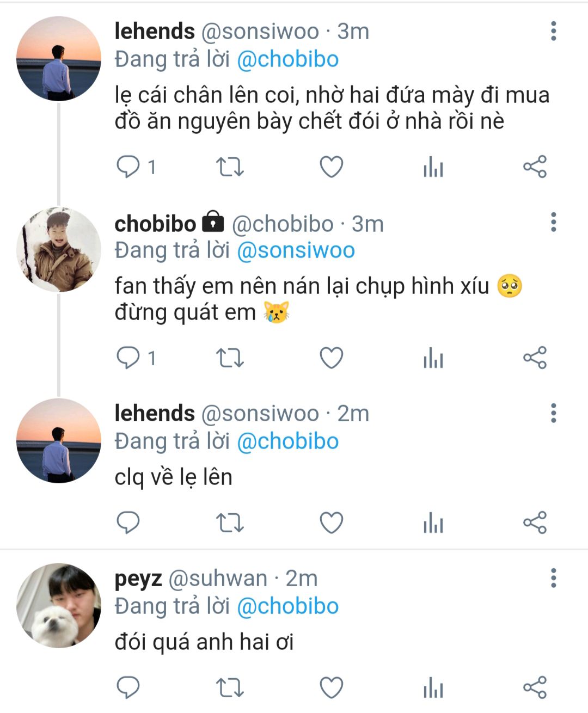Screen dimensions: 588x713
Task: Like chobibo's tweet
Action: [331, 358]
